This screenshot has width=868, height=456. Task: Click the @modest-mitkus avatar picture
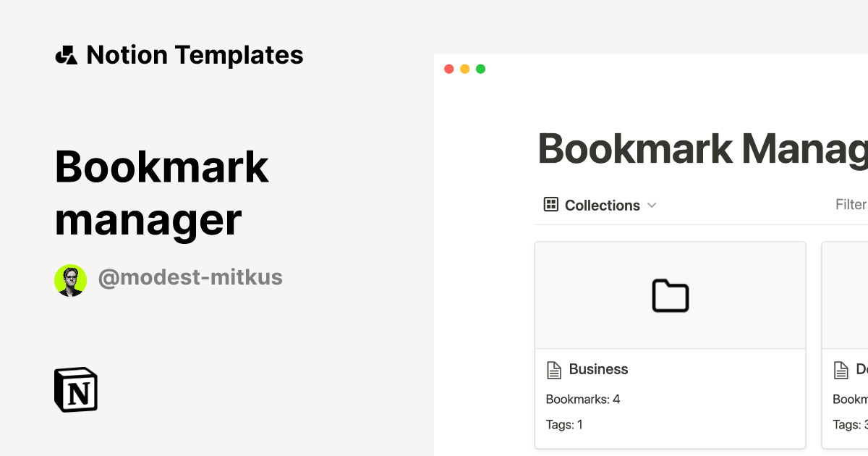point(70,279)
